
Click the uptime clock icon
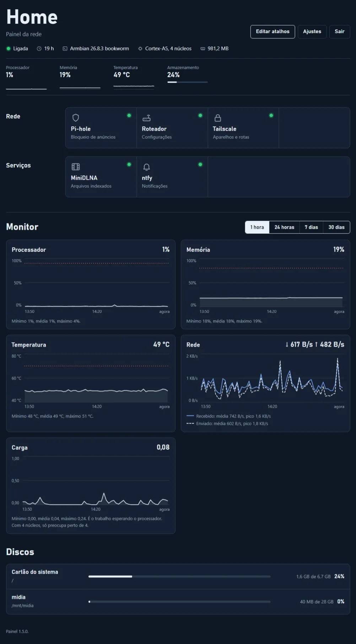click(x=39, y=49)
